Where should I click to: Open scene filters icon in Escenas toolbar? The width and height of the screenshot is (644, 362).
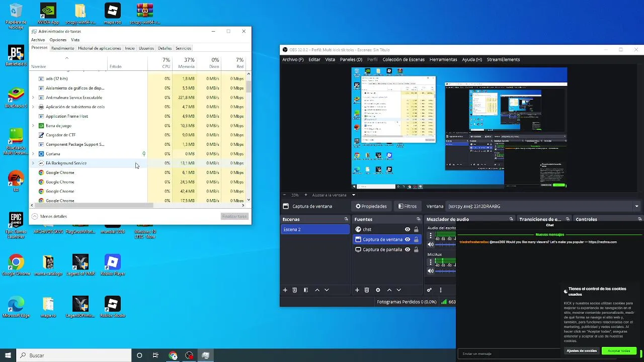tap(305, 290)
